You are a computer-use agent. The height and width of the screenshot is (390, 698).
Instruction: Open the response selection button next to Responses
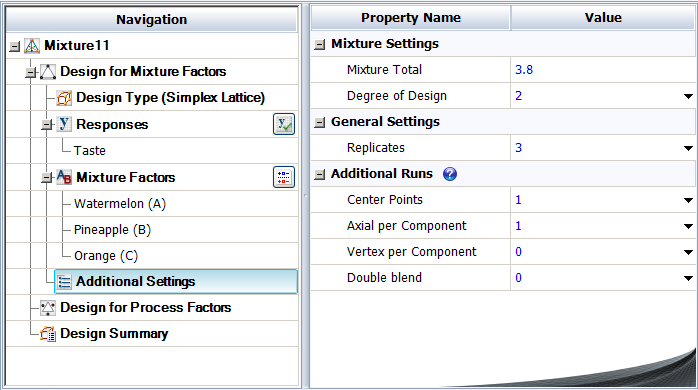click(284, 124)
